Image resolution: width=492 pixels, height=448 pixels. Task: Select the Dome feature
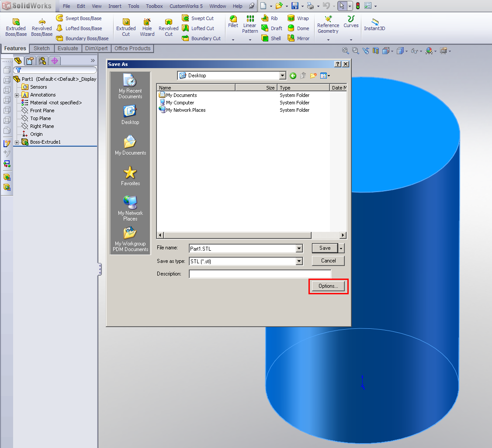pos(298,28)
